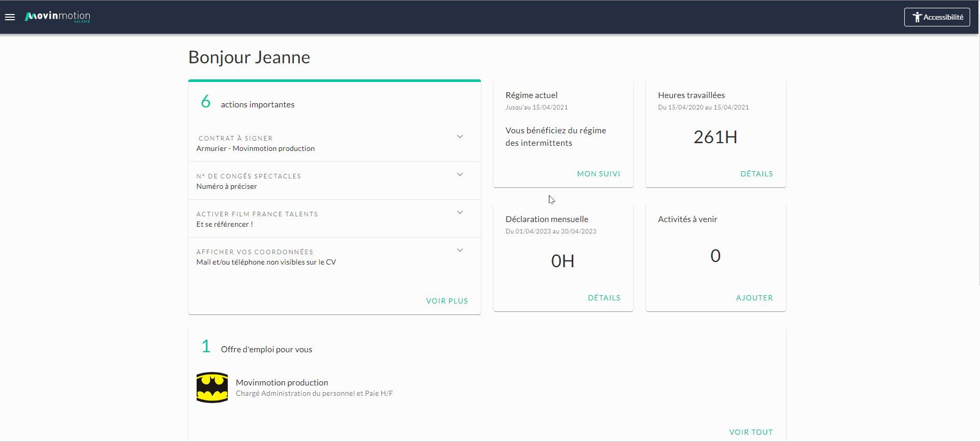Click VOIR TOUT job offers link
The image size is (980, 442).
click(x=751, y=432)
